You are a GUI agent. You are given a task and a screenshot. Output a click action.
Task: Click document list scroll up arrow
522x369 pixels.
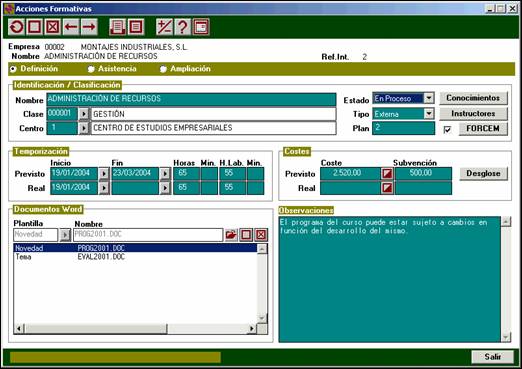click(x=262, y=249)
